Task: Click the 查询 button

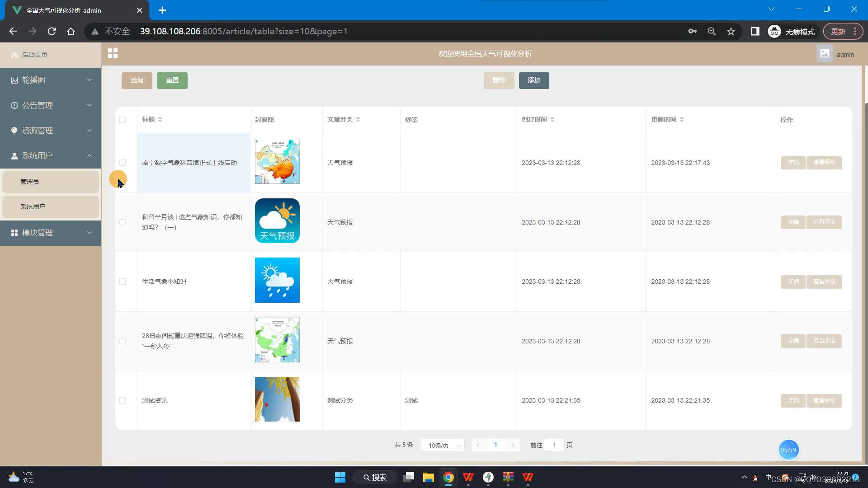Action: click(x=137, y=80)
